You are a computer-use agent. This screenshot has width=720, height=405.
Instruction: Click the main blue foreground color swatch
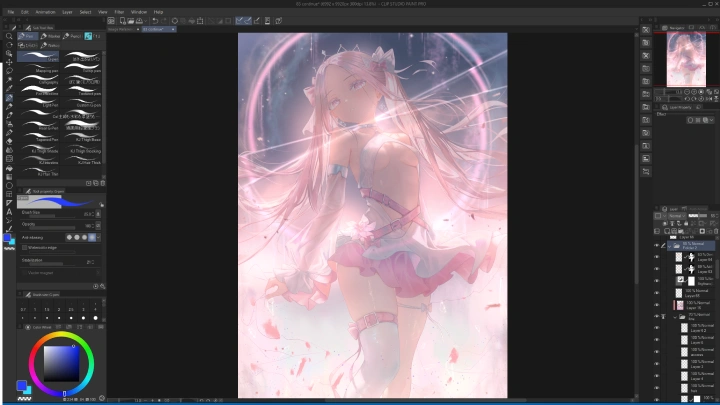[21, 385]
